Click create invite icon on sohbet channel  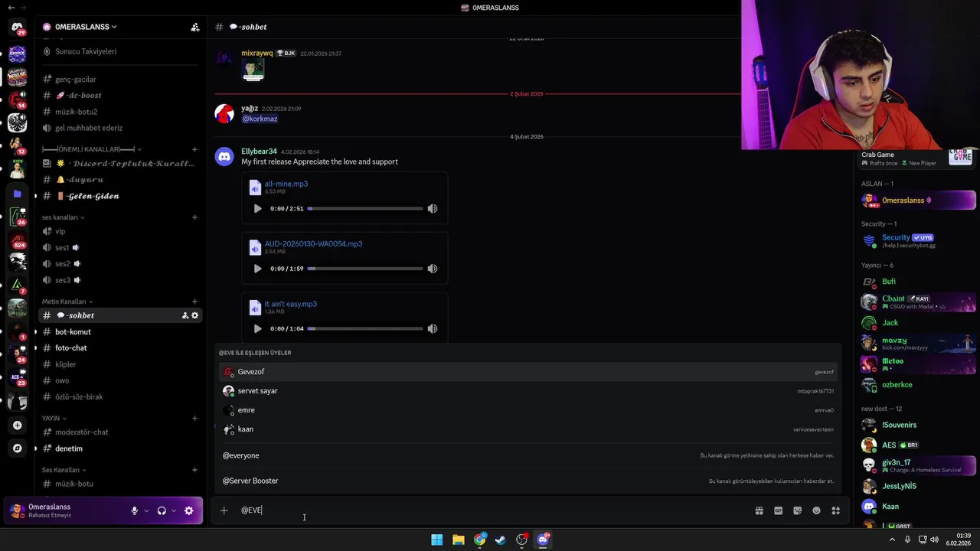(185, 315)
